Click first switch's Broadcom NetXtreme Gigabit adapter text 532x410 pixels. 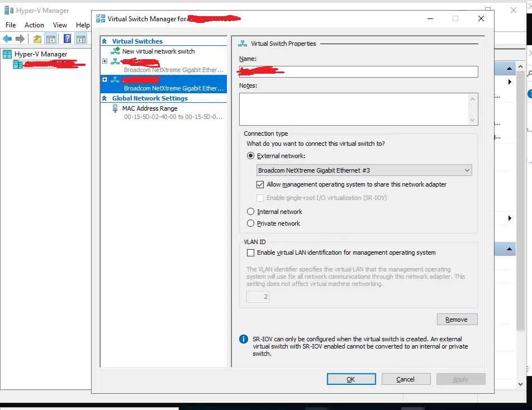click(173, 70)
